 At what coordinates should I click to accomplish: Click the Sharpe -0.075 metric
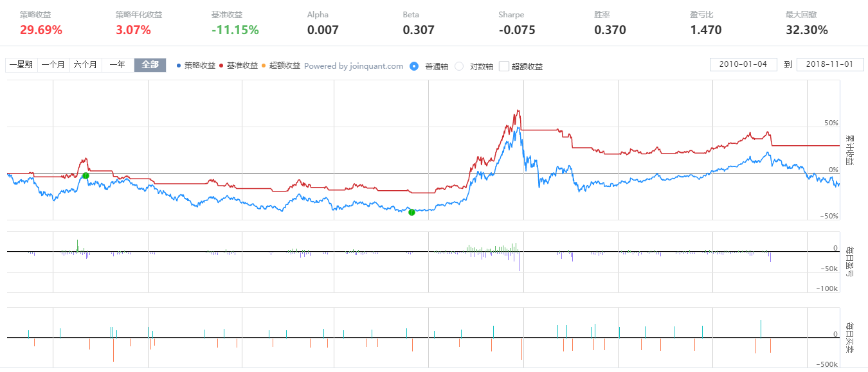(517, 24)
